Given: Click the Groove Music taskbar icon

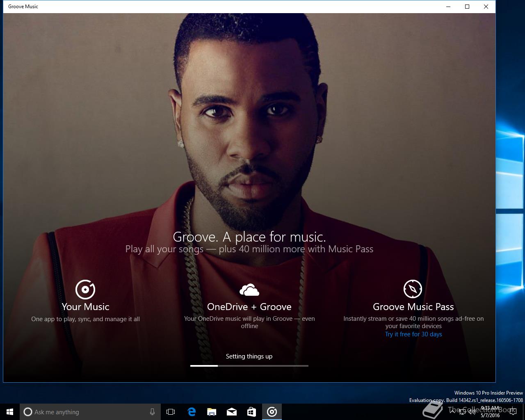Looking at the screenshot, I should [272, 412].
